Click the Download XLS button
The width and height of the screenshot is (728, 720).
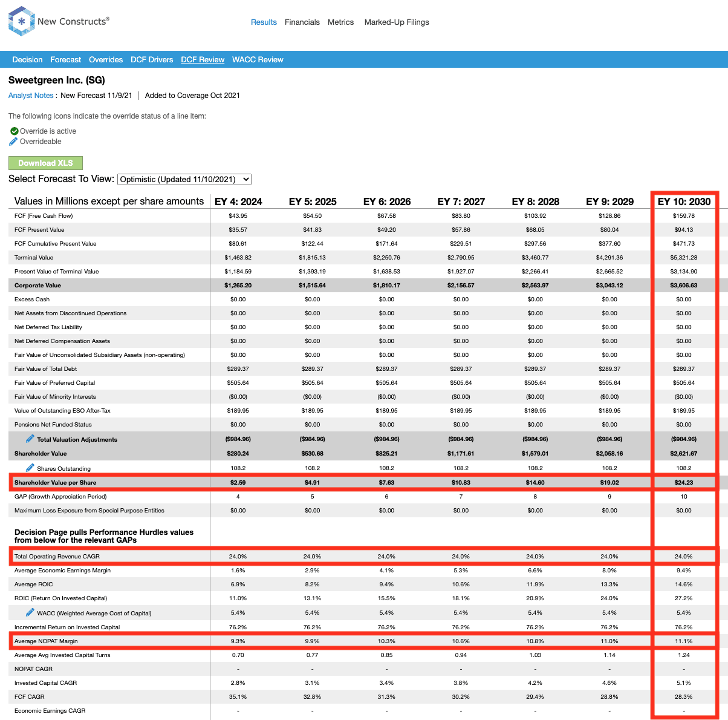pyautogui.click(x=45, y=163)
